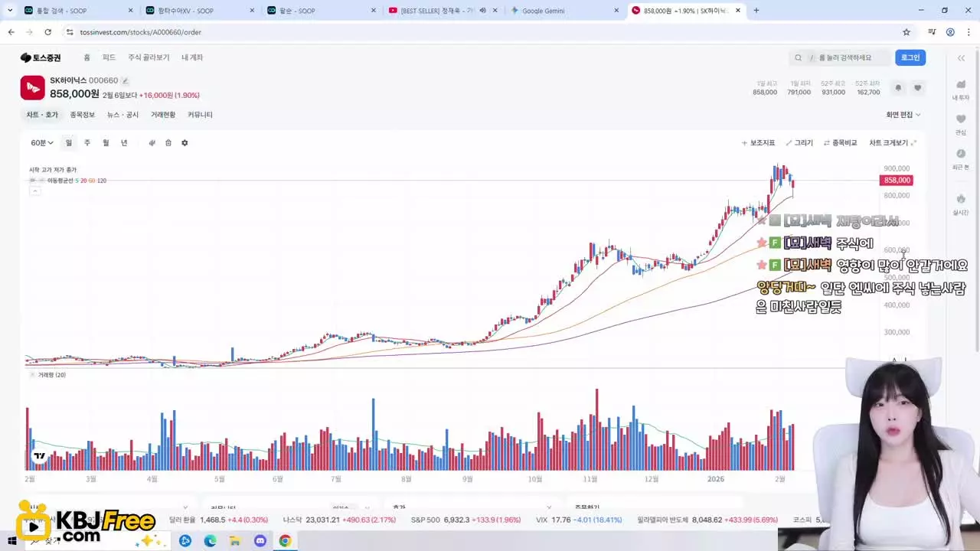This screenshot has height=551, width=980.
Task: Click the 나스닥 23,031.21 ticker
Action: point(339,520)
